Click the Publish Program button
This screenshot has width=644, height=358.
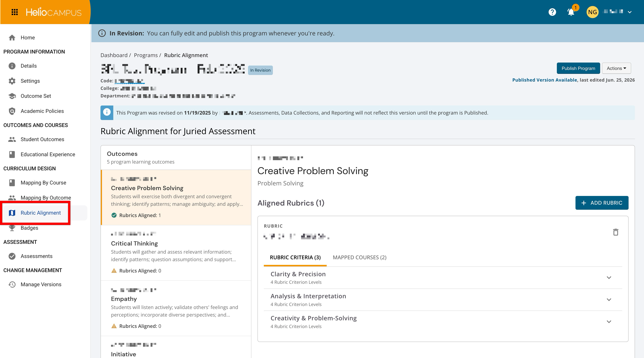tap(578, 68)
